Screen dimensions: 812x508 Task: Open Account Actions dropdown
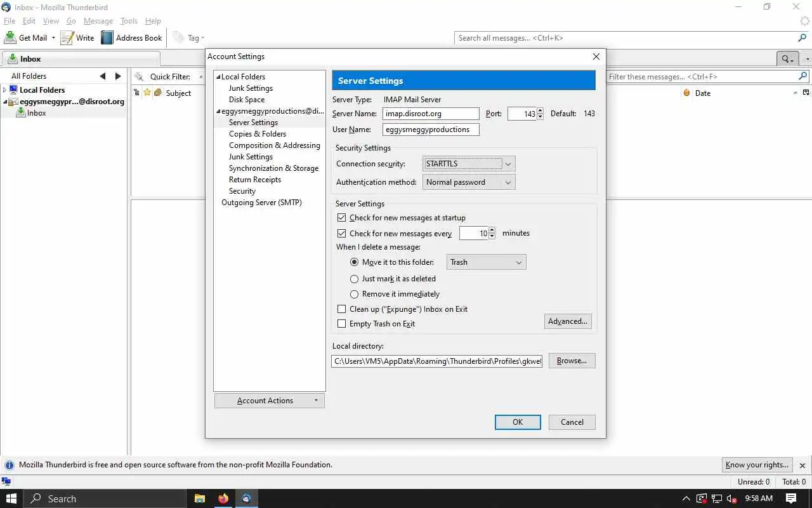270,401
